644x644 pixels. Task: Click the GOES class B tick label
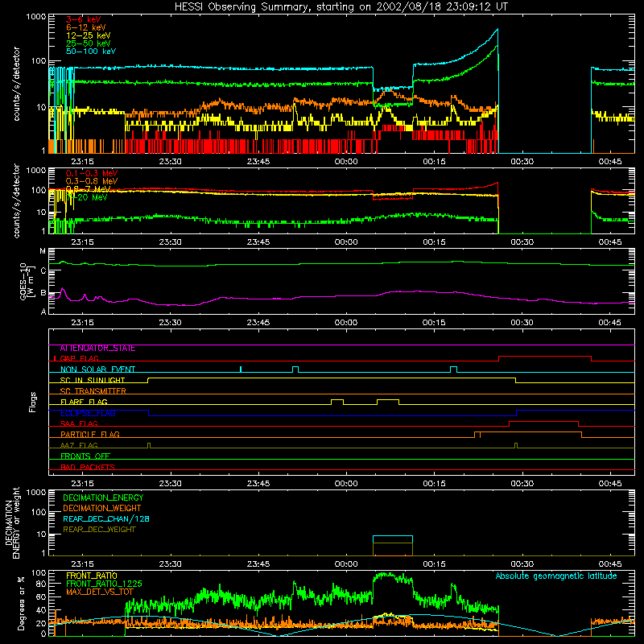point(43,293)
